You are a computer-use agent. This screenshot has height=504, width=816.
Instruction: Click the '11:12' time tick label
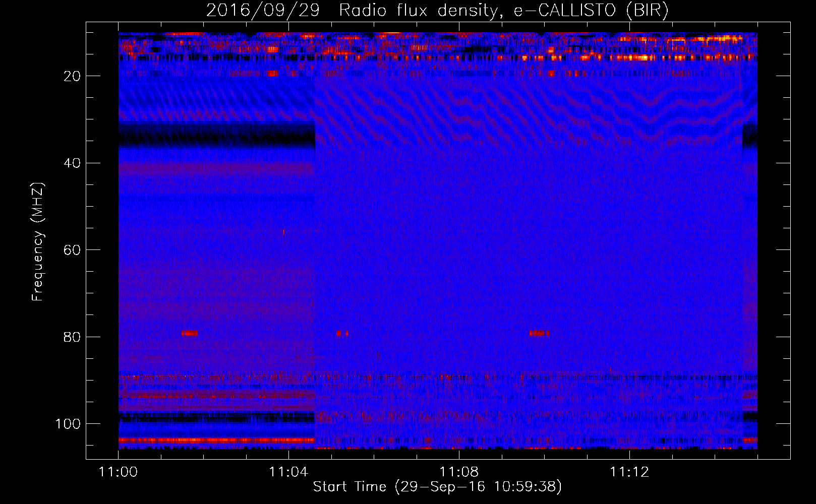click(x=629, y=472)
